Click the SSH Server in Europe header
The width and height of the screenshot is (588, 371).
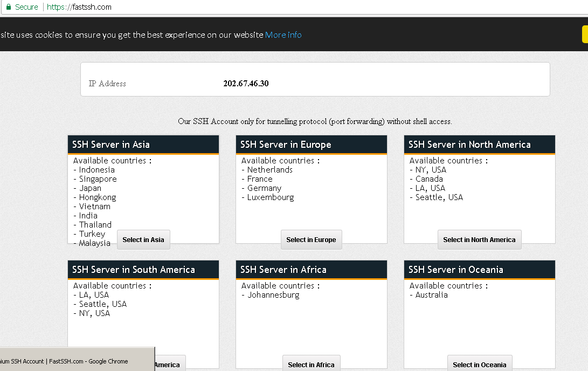tap(286, 145)
